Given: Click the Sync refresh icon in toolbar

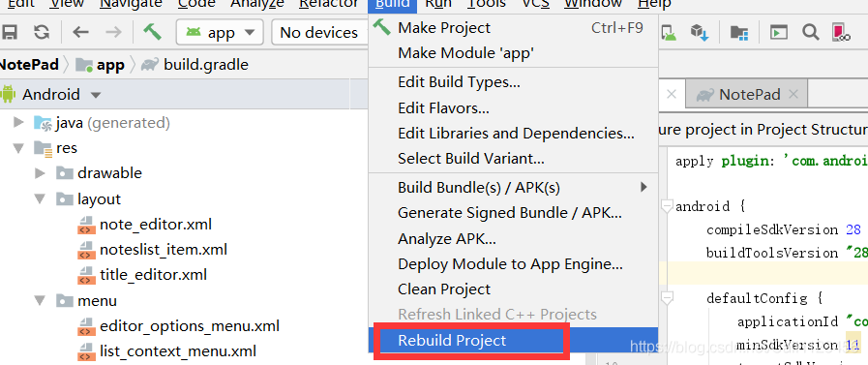Looking at the screenshot, I should (42, 33).
